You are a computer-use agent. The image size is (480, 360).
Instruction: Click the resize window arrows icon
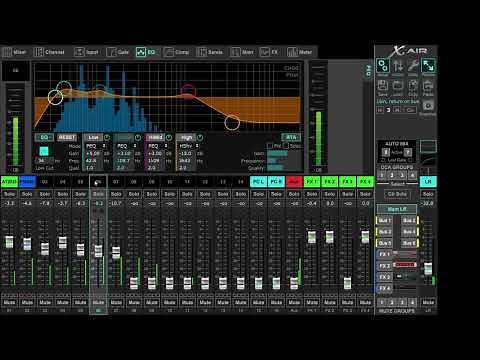tap(428, 66)
